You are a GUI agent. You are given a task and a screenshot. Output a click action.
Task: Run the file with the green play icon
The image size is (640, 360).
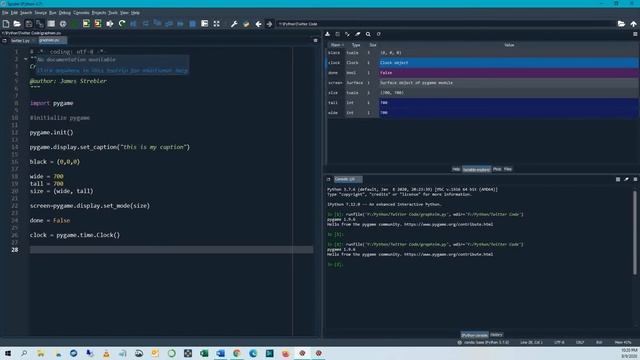coord(74,24)
